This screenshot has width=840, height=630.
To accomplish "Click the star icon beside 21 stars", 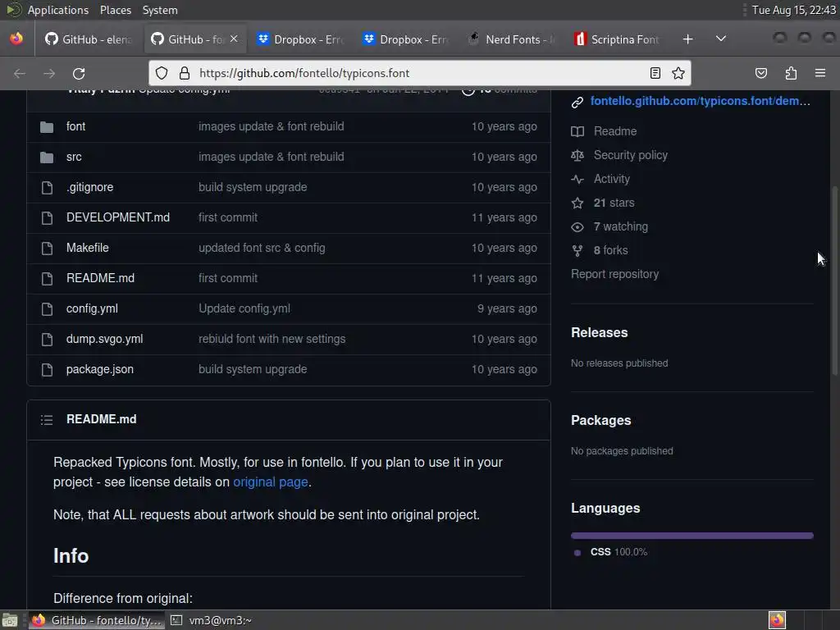I will click(577, 203).
